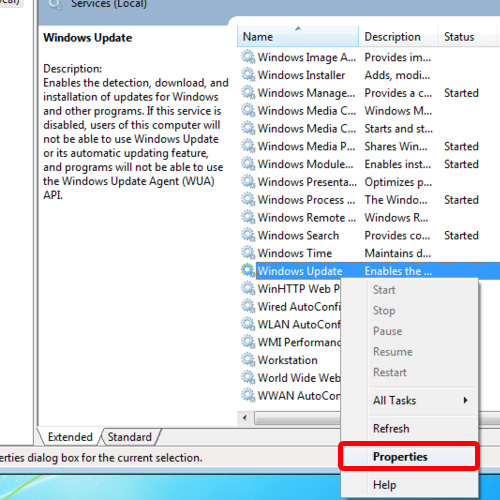Image resolution: width=500 pixels, height=500 pixels.
Task: Click the gear icon beside WLAN AutoConfig
Action: pos(248,324)
